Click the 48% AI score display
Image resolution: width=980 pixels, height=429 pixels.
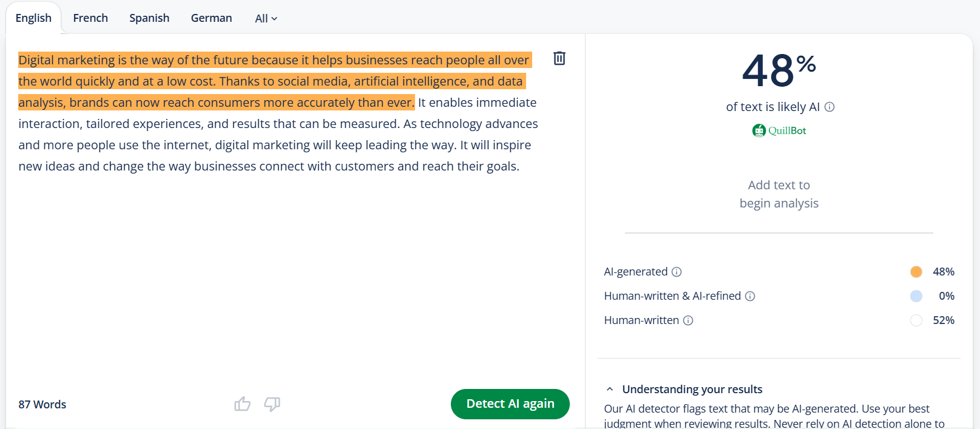[x=779, y=71]
